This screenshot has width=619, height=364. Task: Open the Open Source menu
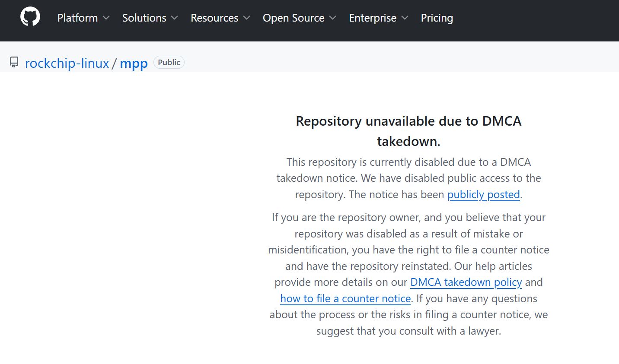tap(294, 18)
